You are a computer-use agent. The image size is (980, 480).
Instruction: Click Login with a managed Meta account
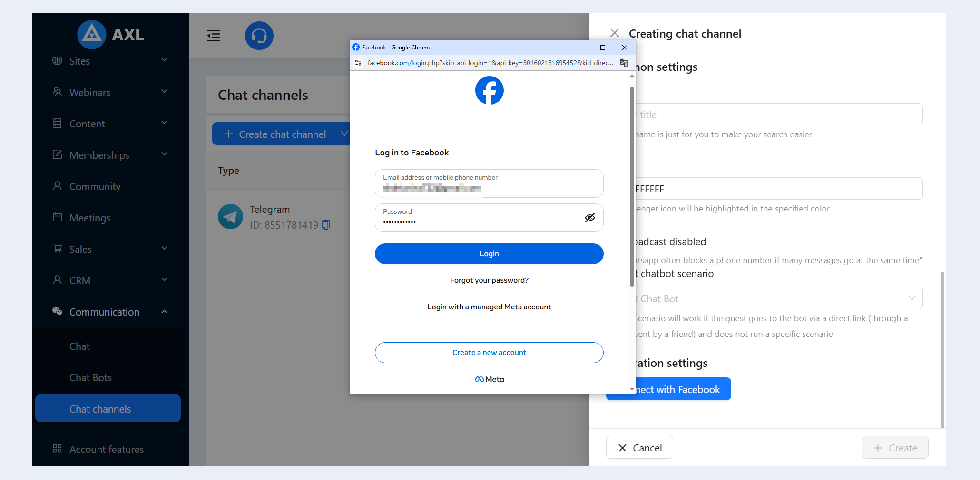[x=489, y=307]
